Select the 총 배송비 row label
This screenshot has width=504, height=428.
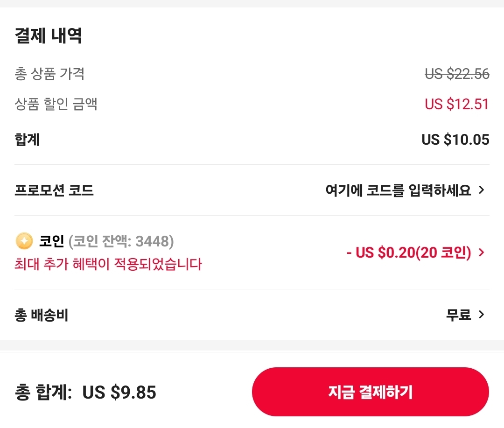(x=41, y=315)
